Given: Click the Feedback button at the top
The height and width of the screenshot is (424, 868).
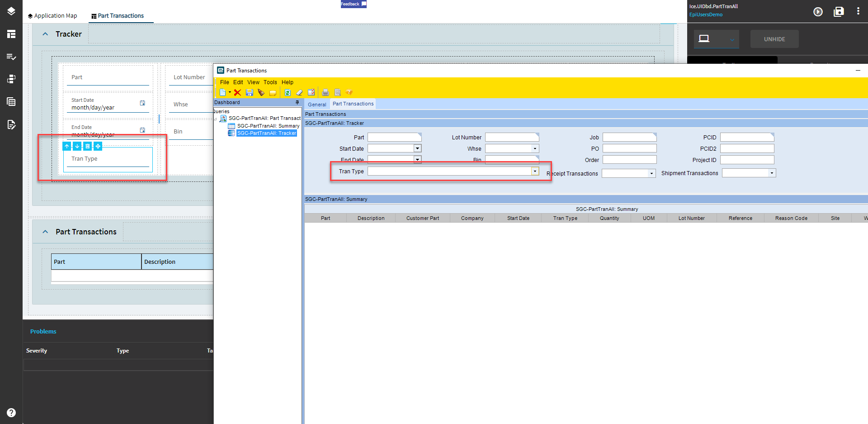Looking at the screenshot, I should coord(354,4).
